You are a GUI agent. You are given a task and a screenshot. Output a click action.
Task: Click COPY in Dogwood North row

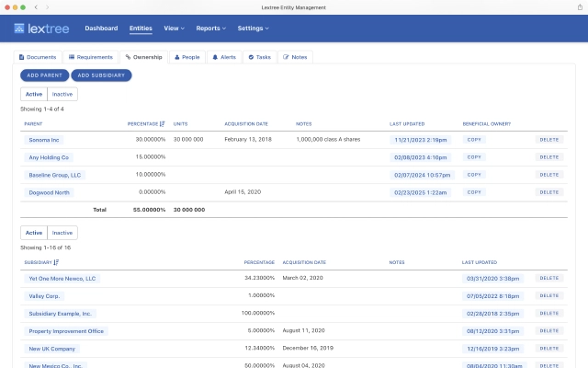point(474,192)
